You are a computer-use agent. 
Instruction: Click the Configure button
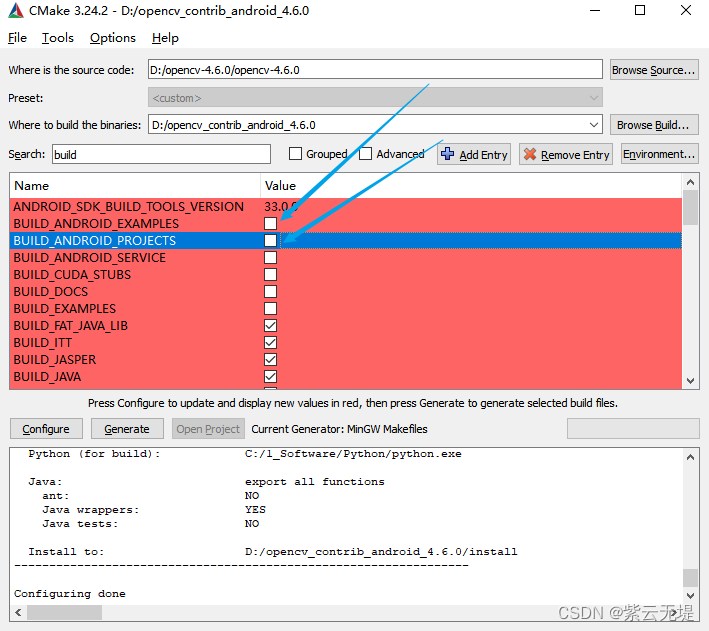tap(46, 429)
